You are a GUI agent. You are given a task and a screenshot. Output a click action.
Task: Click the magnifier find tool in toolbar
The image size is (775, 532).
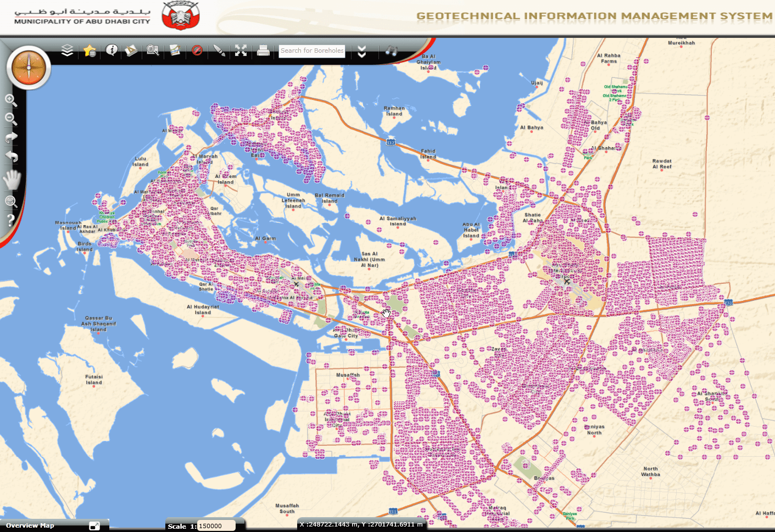tap(153, 51)
